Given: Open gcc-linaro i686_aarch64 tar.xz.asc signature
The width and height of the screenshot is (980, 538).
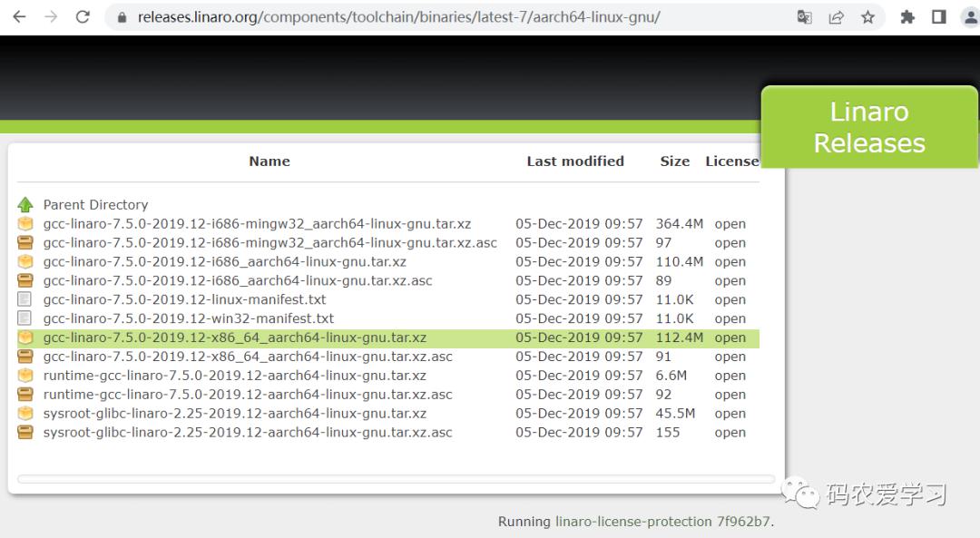Looking at the screenshot, I should click(x=238, y=280).
